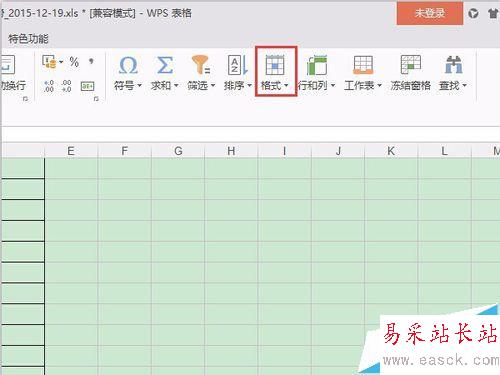Click the currency number format icon
Screen dimensions: 500x375
tap(49, 62)
